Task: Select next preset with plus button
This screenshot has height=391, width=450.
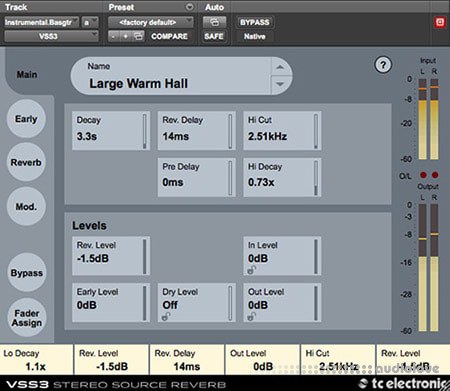Action: 126,36
